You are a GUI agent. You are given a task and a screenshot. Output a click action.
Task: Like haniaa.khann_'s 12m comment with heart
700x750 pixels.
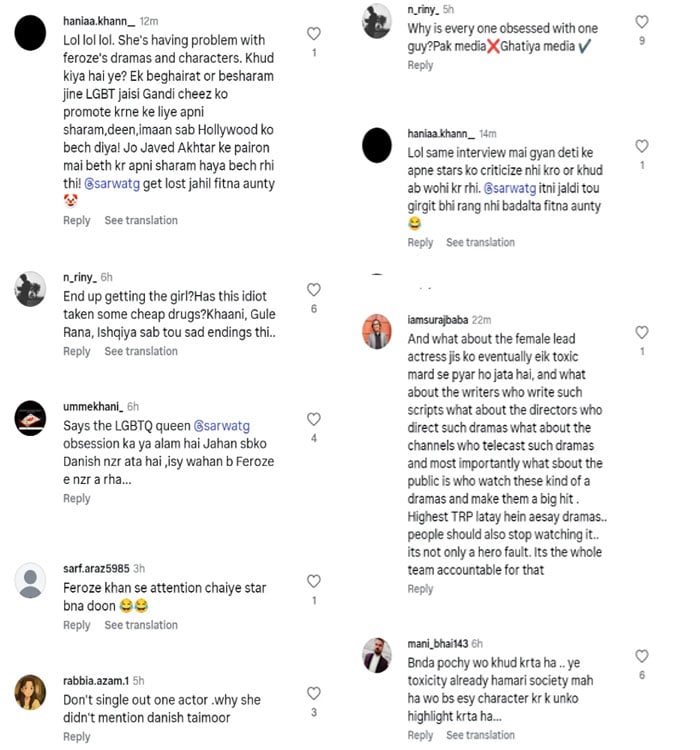click(x=313, y=33)
